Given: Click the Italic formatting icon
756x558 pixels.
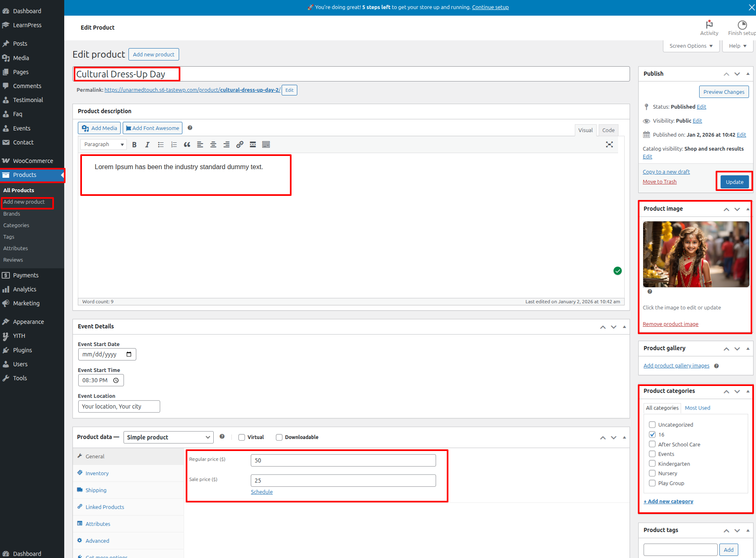Looking at the screenshot, I should (147, 144).
